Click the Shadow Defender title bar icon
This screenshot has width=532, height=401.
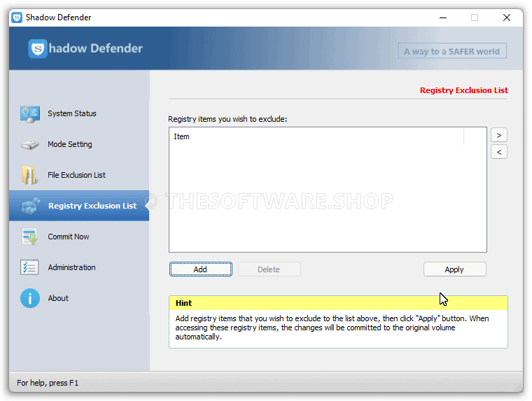coord(17,17)
